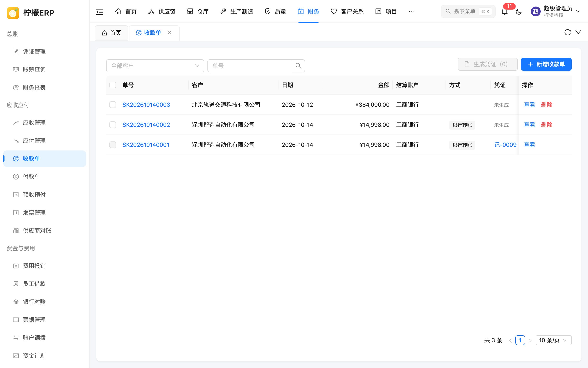
Task: Open notifications bell with 11 badge
Action: (x=505, y=11)
